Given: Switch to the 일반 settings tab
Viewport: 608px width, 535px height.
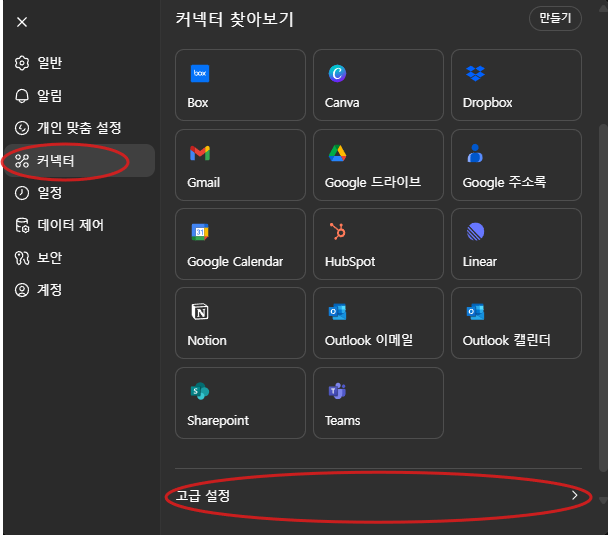Looking at the screenshot, I should pyautogui.click(x=50, y=63).
